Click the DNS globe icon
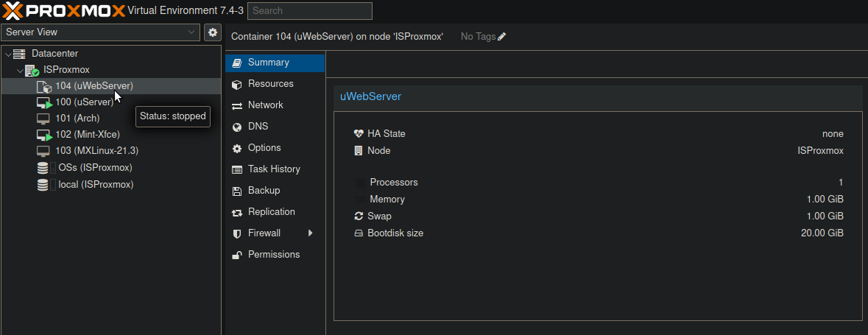 coord(237,127)
